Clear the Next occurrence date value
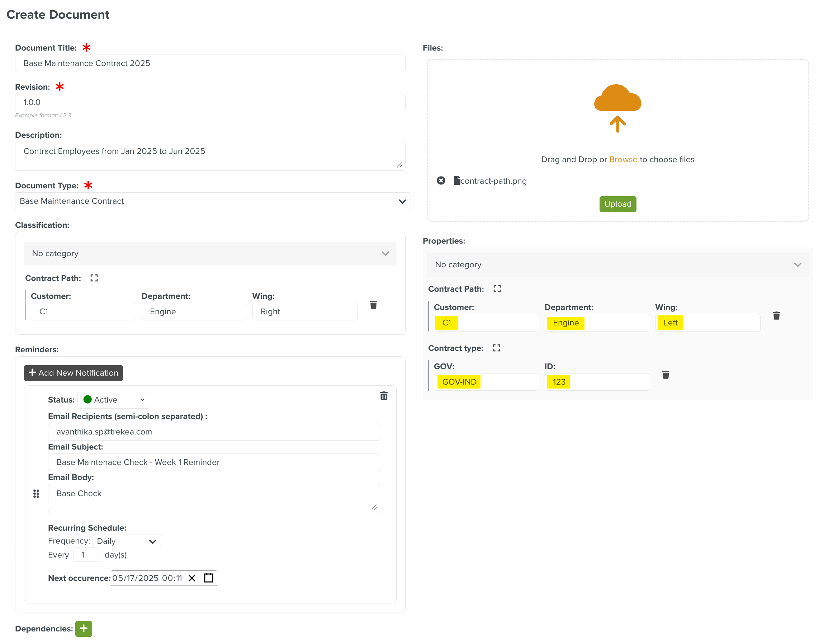 tap(192, 578)
